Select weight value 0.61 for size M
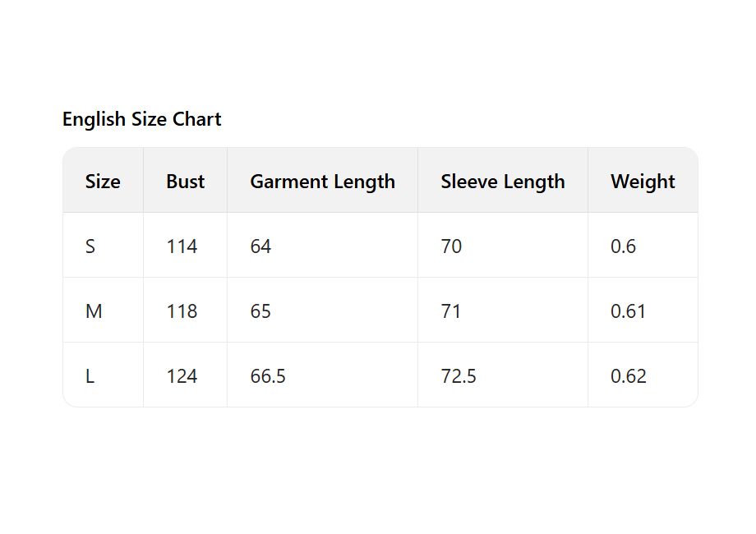The width and height of the screenshot is (756, 534). tap(628, 311)
